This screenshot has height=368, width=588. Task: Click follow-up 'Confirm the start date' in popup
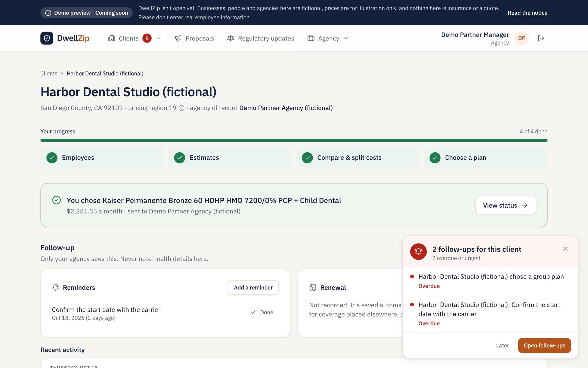coord(491,314)
